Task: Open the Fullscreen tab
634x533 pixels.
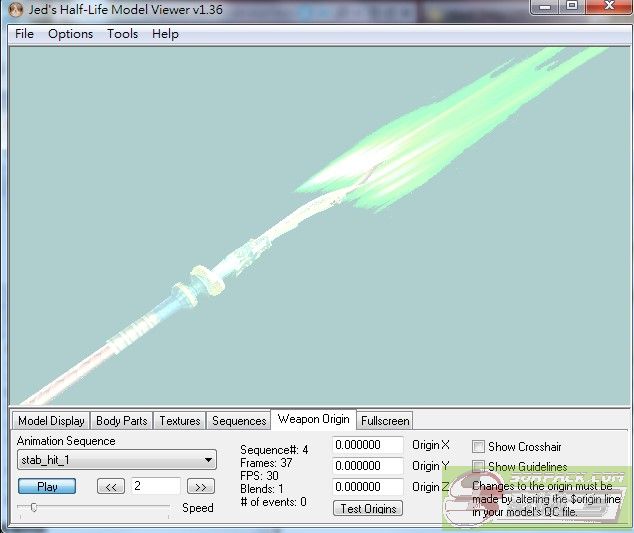Action: [385, 421]
